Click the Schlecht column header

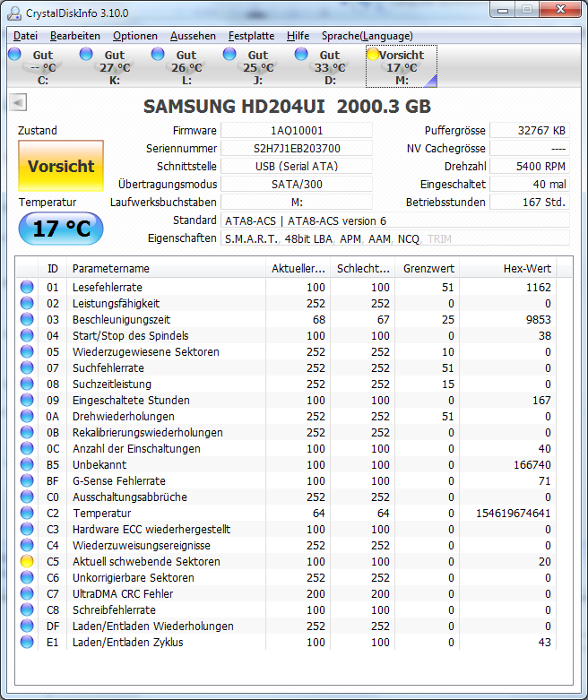(363, 268)
